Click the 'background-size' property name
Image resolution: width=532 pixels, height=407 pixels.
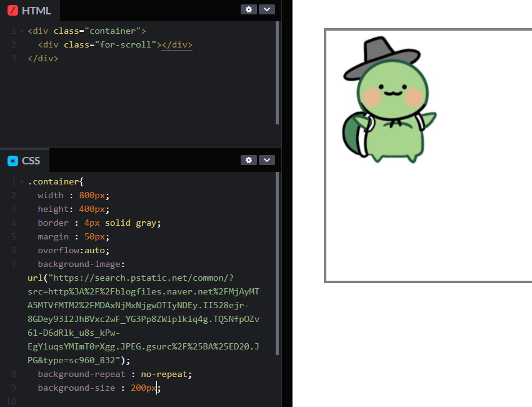coord(76,388)
